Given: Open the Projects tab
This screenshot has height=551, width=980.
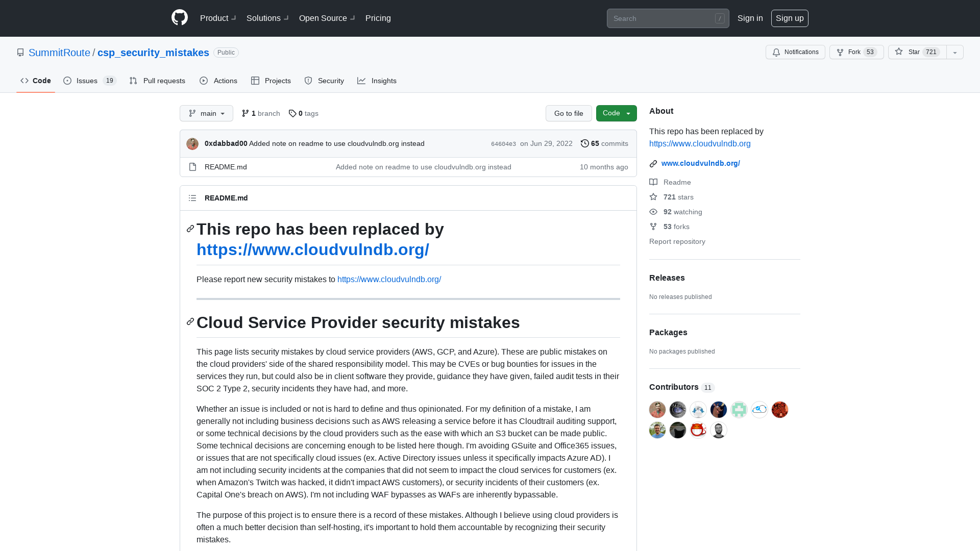Looking at the screenshot, I should coord(271,81).
